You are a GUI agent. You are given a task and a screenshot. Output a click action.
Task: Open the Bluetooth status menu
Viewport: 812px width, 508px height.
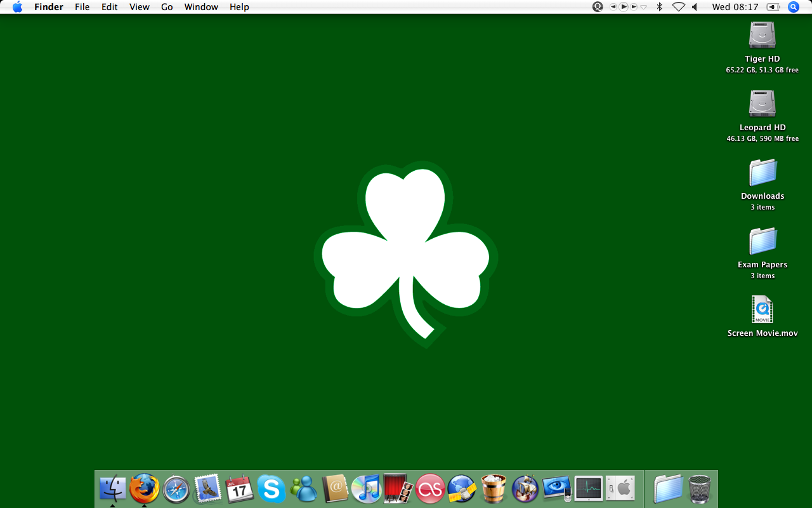point(660,7)
